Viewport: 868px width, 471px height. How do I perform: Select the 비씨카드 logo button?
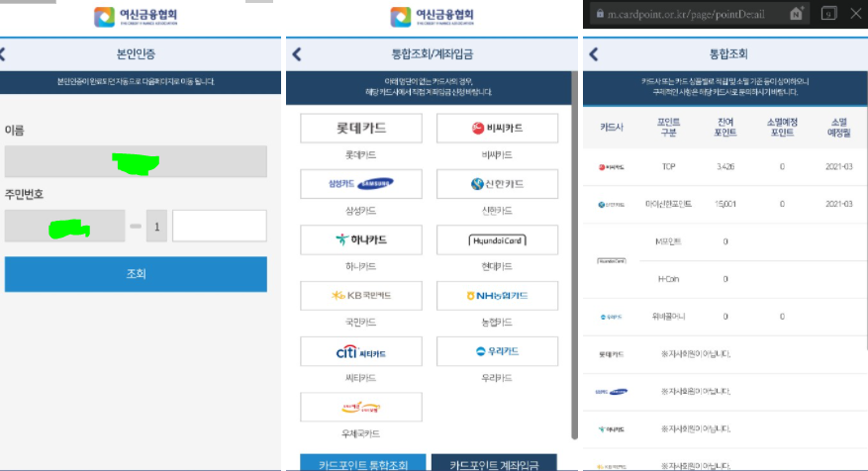point(497,129)
